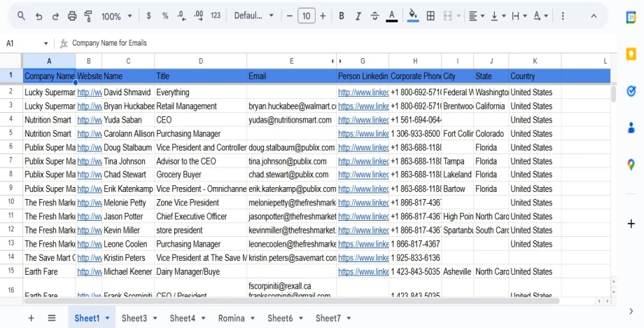Open Google Calendar side panel icon
Screen dimensions: 644x328
click(631, 18)
